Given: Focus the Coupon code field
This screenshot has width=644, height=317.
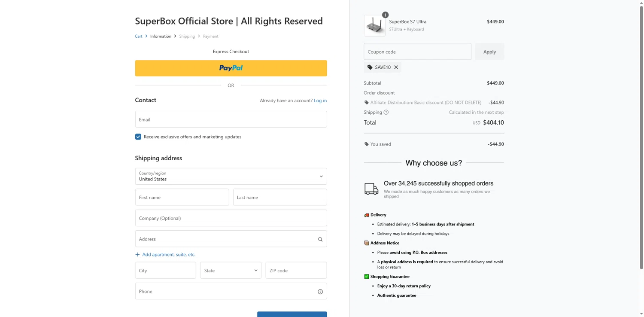Looking at the screenshot, I should pyautogui.click(x=417, y=52).
